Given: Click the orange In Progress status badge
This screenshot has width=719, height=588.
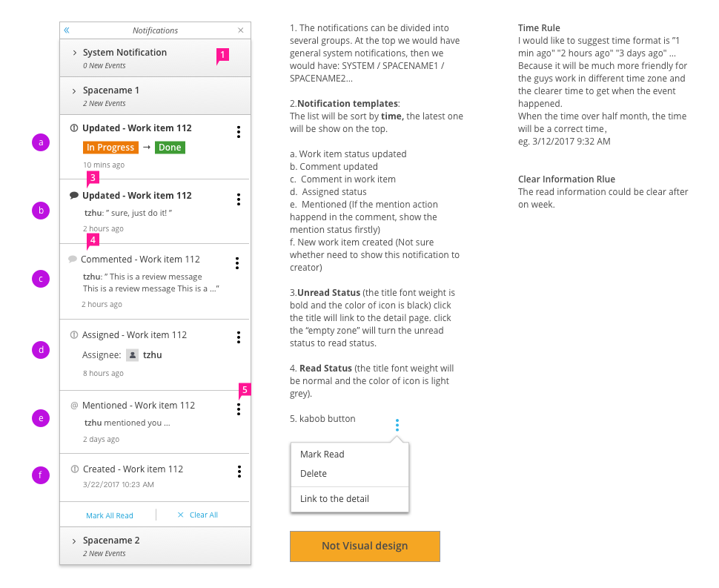Looking at the screenshot, I should click(x=110, y=147).
